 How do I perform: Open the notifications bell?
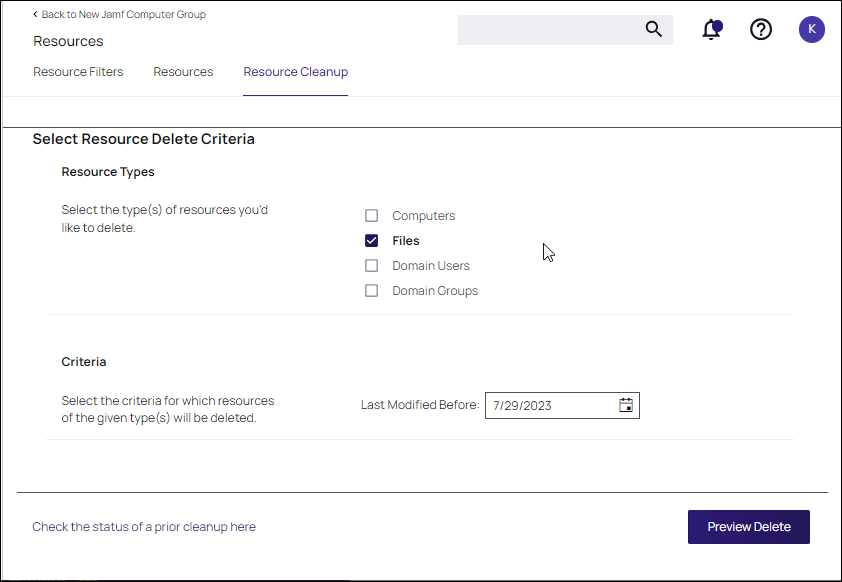[x=712, y=29]
